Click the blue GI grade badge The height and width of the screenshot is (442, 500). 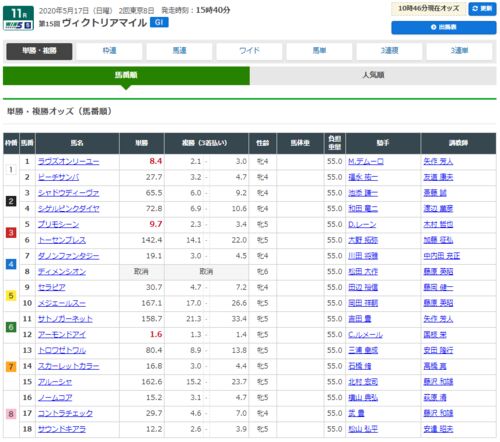click(x=159, y=22)
